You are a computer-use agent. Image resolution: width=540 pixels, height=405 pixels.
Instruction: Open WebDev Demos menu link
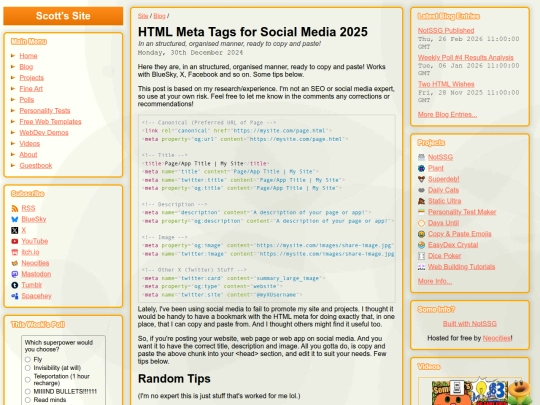(x=44, y=133)
